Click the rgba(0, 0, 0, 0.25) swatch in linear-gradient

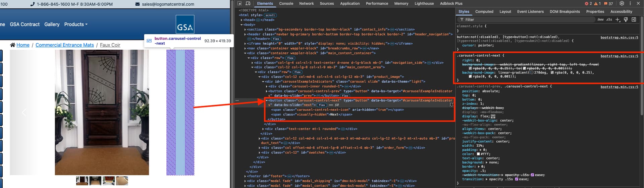pyautogui.click(x=552, y=73)
